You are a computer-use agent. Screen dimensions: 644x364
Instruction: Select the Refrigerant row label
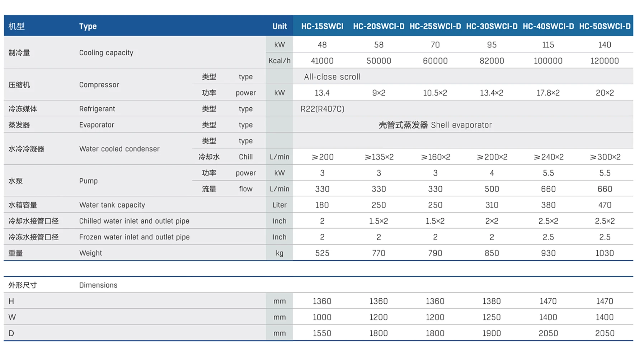[97, 109]
